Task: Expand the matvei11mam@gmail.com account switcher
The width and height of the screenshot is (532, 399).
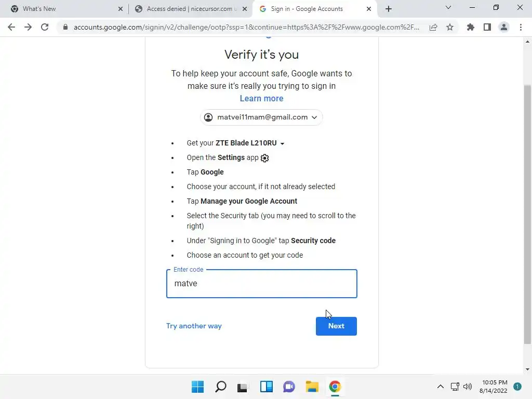Action: [261, 117]
